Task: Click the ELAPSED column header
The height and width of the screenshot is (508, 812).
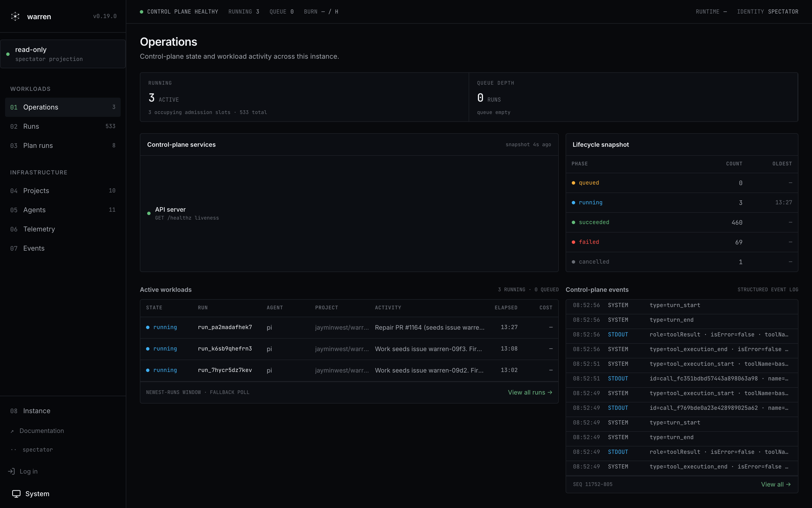Action: [x=506, y=308]
